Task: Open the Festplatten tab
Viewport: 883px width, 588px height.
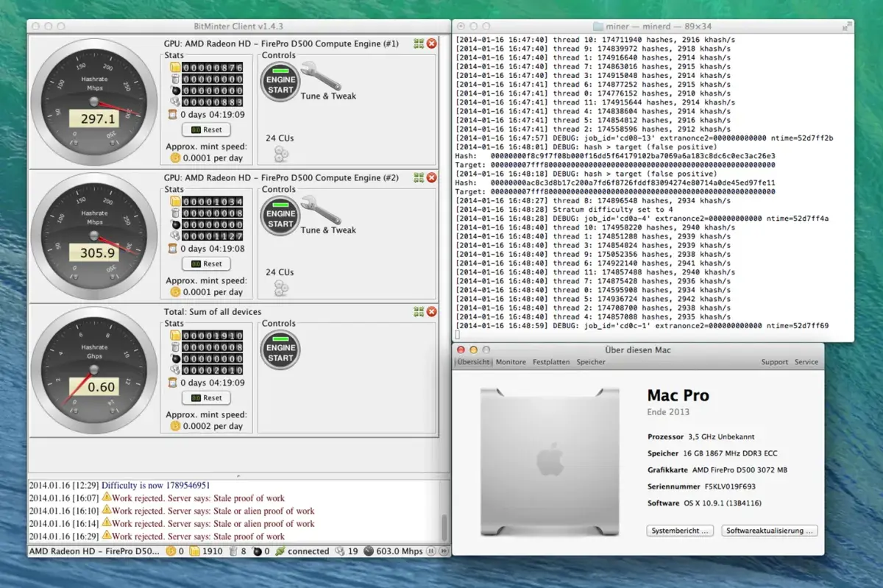Action: click(551, 362)
